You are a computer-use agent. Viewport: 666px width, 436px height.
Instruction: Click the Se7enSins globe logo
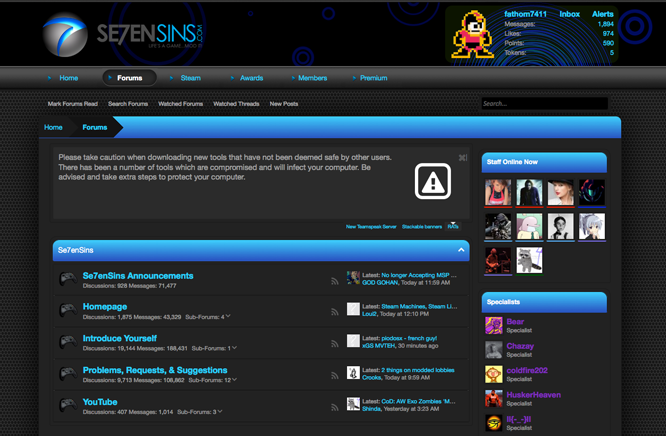click(x=65, y=35)
